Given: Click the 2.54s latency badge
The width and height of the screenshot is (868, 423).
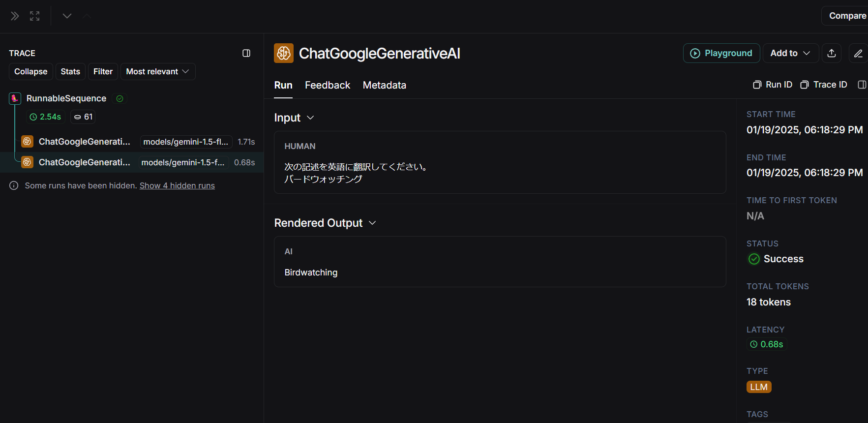Looking at the screenshot, I should pos(46,117).
